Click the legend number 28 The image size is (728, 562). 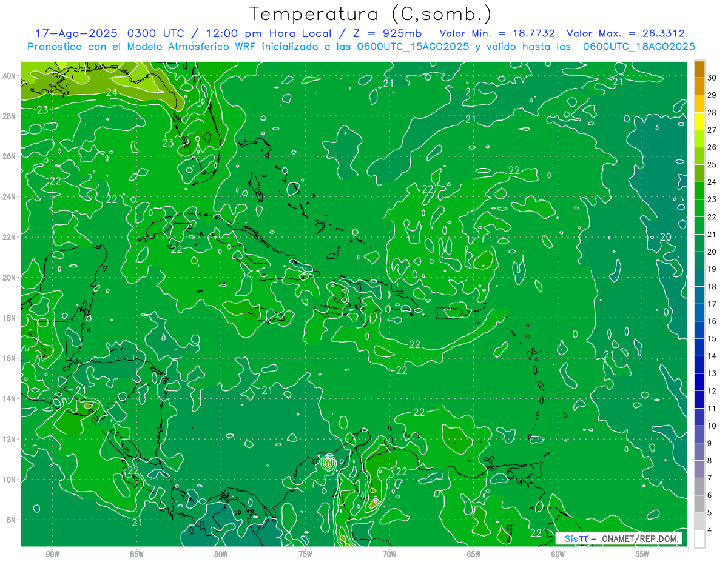[712, 112]
